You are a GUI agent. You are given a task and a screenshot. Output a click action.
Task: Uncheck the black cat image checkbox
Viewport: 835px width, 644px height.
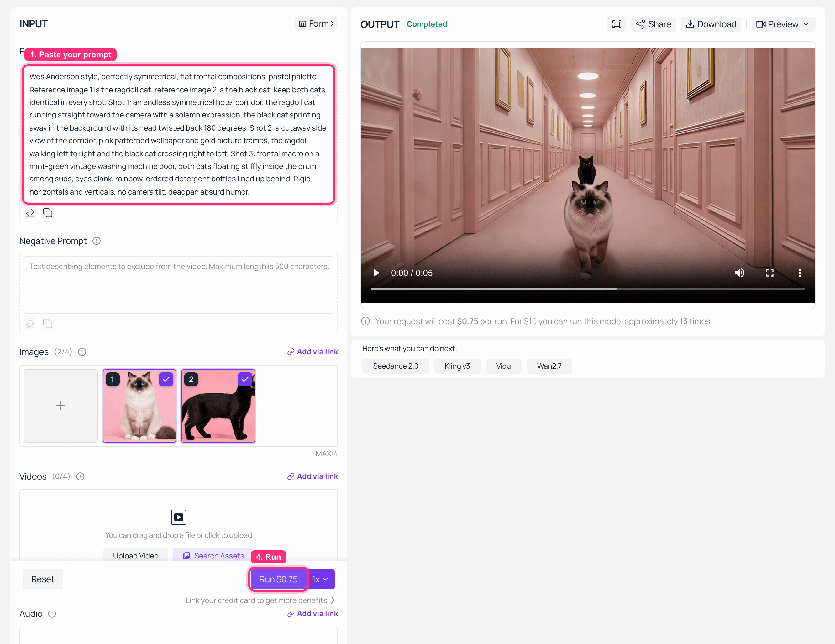coord(245,379)
